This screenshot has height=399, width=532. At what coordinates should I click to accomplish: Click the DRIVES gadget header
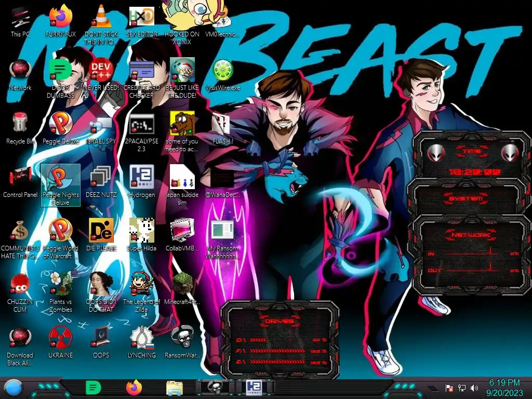tap(280, 321)
